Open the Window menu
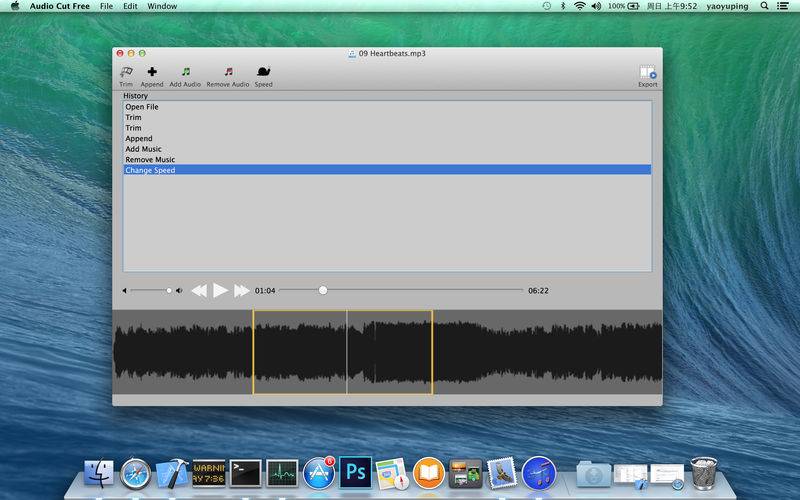Viewport: 800px width, 500px height. [x=162, y=6]
